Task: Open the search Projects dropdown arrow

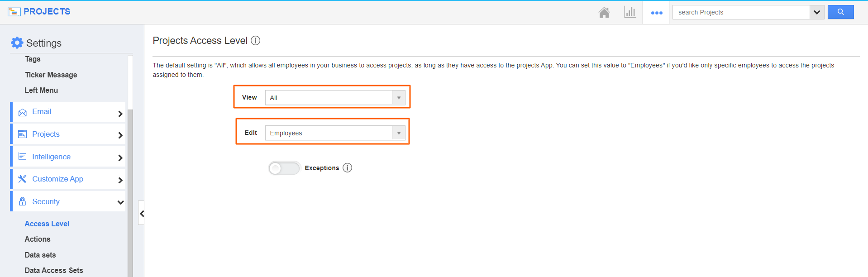Action: click(816, 12)
